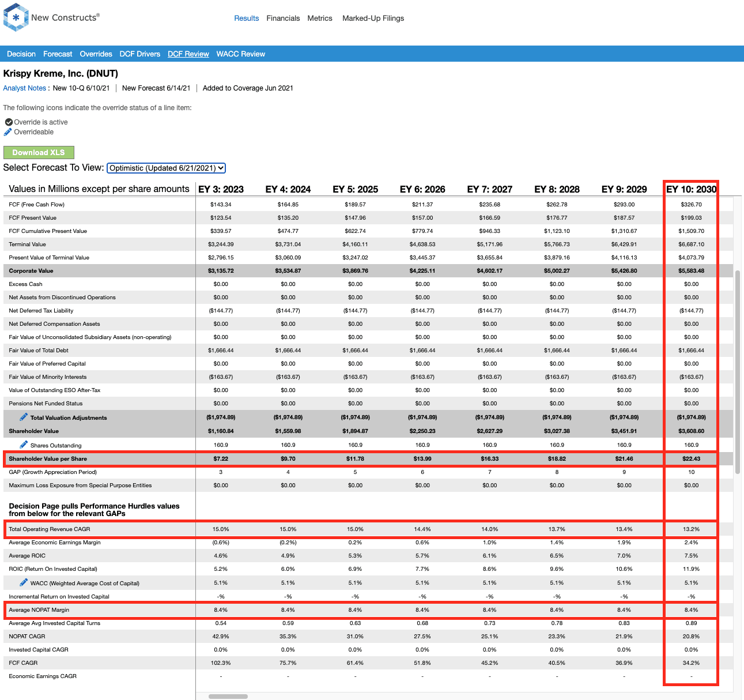Screen dimensions: 744x700
Task: Open the Analyst Notes link
Action: 25,88
